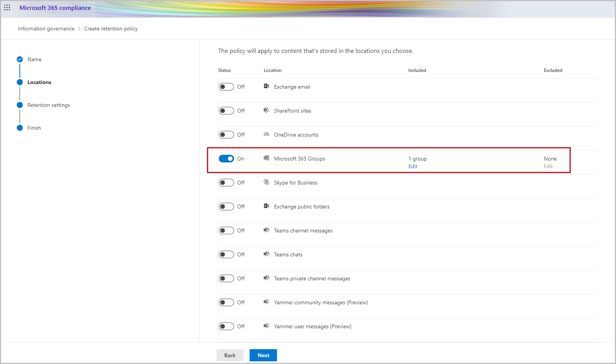The image size is (616, 364).
Task: Enable the Teams chats toggle
Action: [x=226, y=254]
